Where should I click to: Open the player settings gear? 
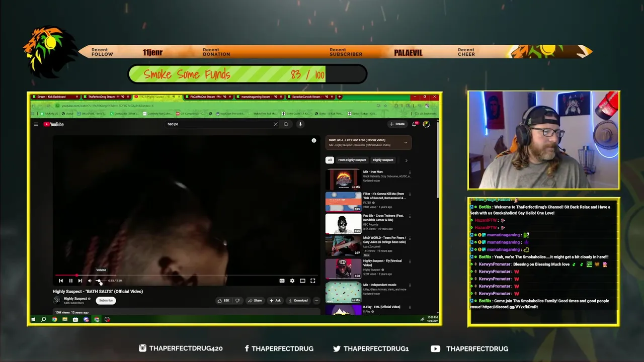coord(292,281)
